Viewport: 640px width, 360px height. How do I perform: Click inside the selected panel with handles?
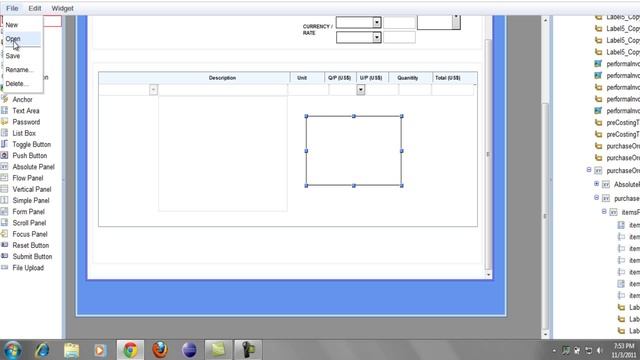354,151
